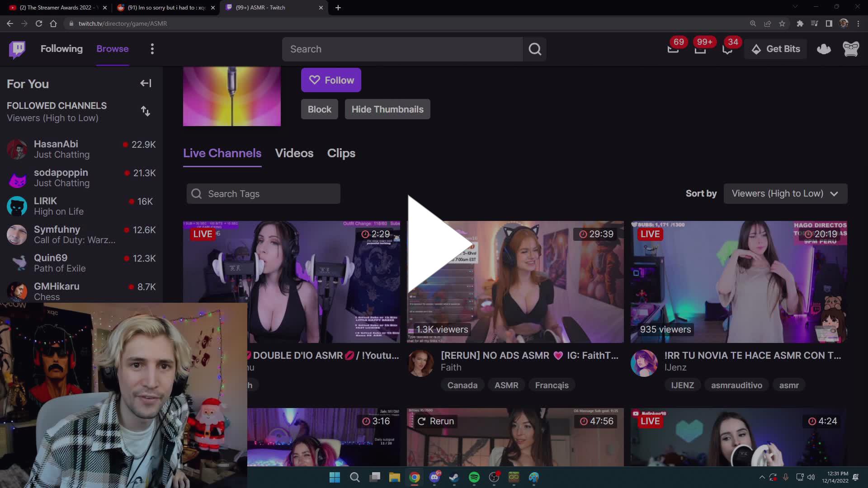This screenshot has width=868, height=488.
Task: Click the search magnifier icon
Action: 535,49
